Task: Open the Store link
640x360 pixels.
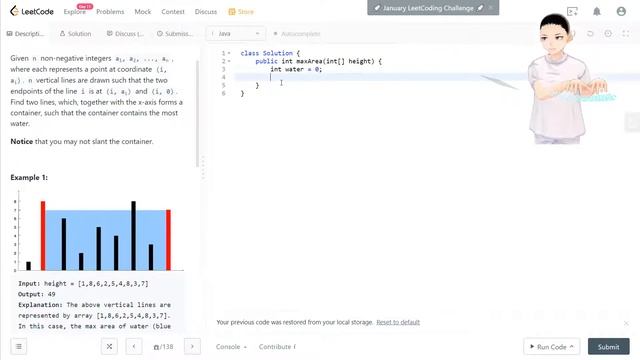Action: point(241,12)
